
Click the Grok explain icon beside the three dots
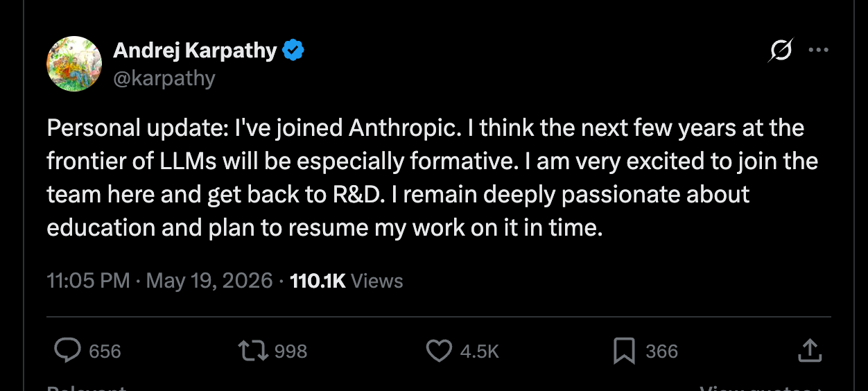point(781,51)
